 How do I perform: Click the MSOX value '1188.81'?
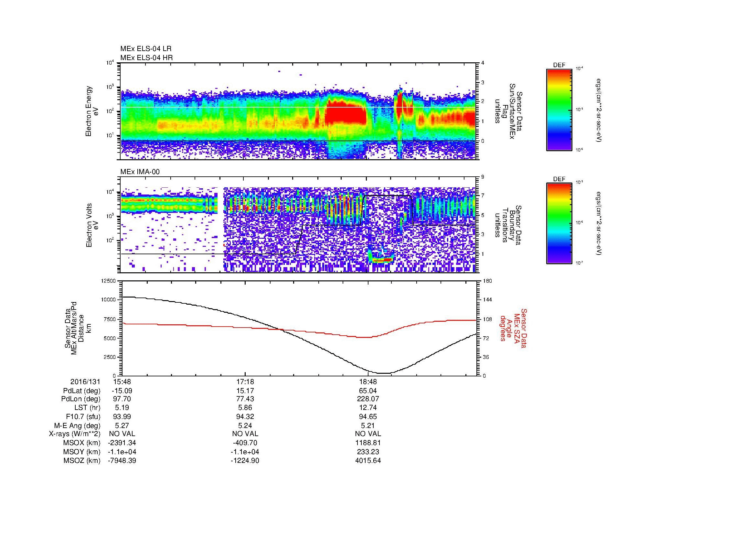coord(368,443)
